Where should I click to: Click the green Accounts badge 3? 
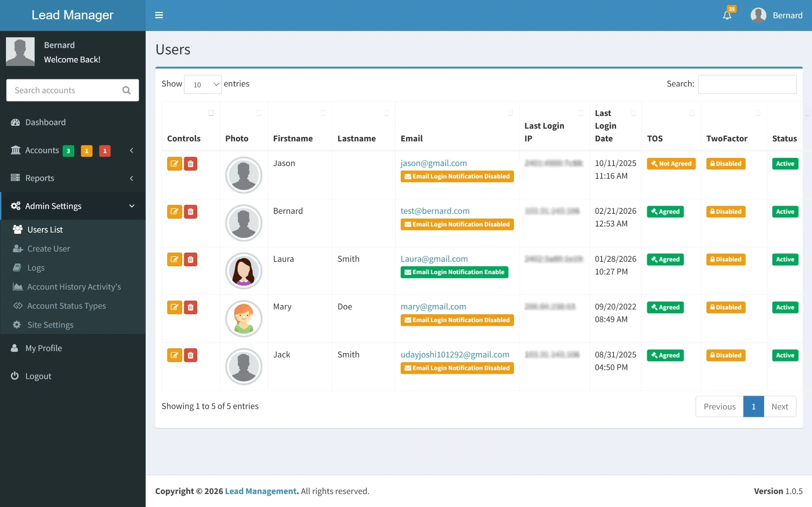click(68, 151)
